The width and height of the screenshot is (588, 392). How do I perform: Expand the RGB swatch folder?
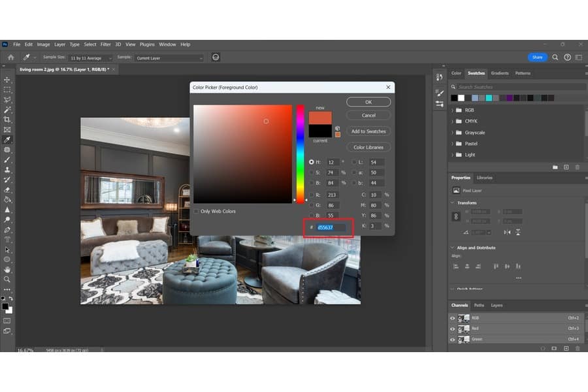pos(452,110)
